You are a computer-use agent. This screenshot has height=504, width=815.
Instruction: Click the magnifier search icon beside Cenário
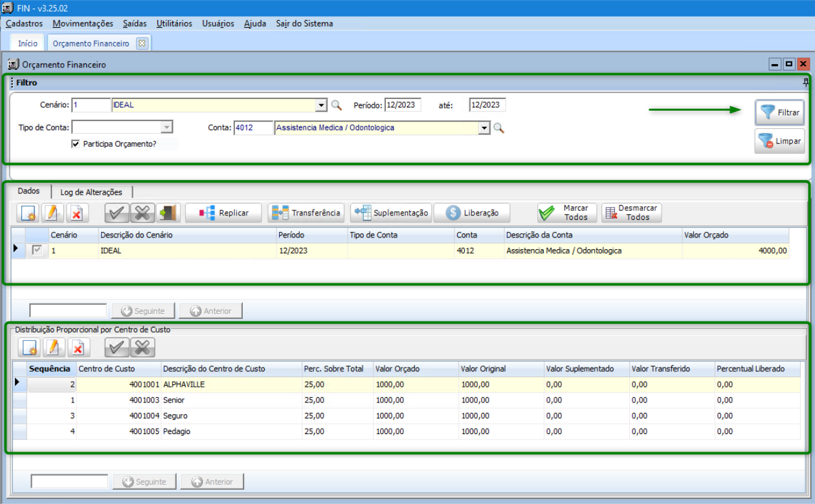[x=337, y=105]
